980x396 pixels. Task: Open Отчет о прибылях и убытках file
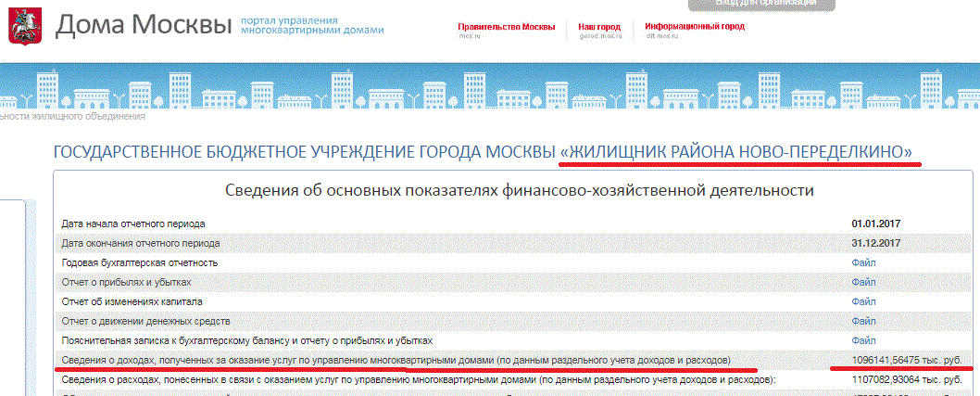[x=863, y=282]
